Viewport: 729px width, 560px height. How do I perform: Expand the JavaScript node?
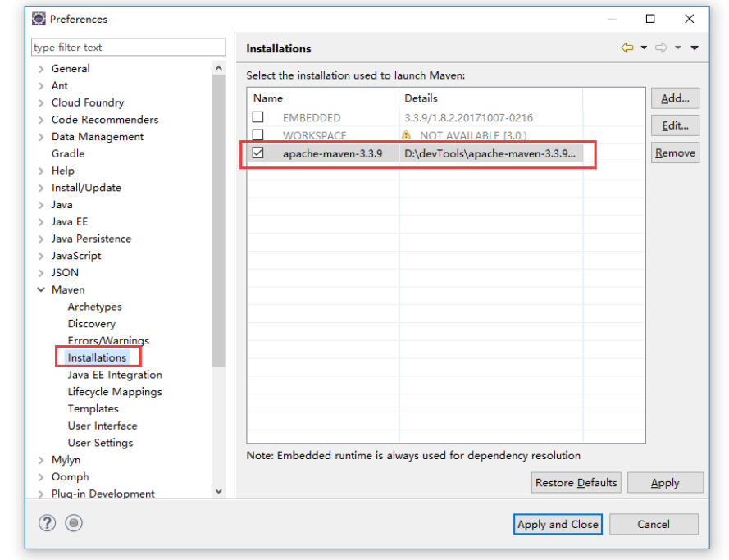point(41,256)
